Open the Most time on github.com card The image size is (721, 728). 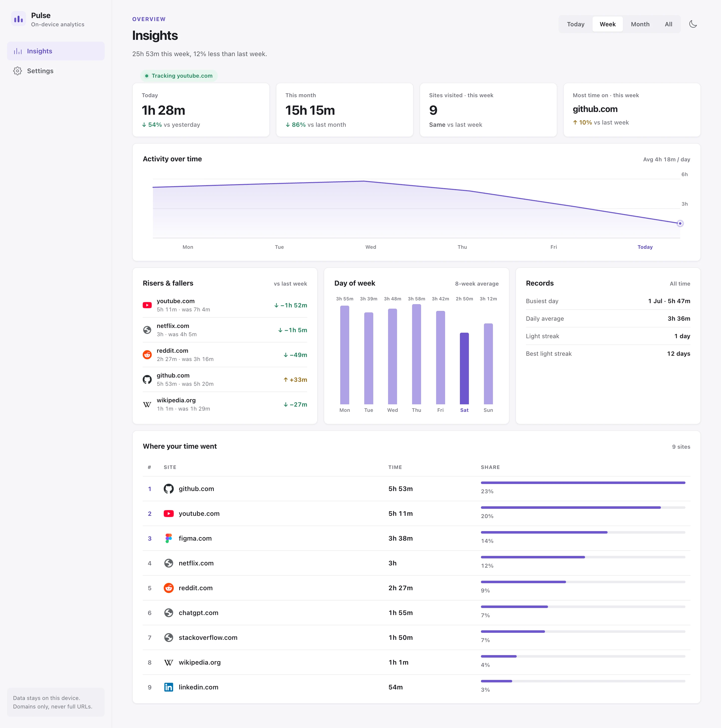(x=632, y=110)
